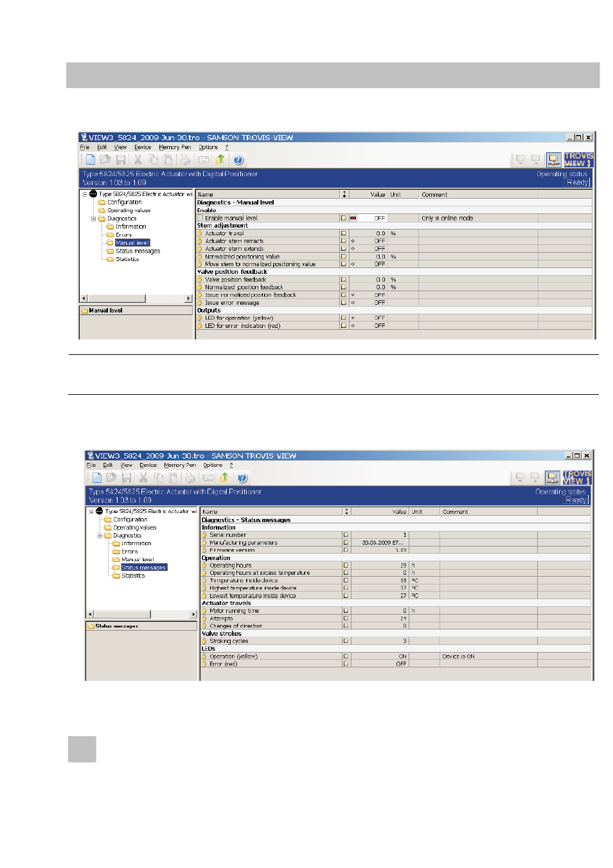Viewport: 613px width, 868px height.
Task: Click Help question mark icon in Status messages window
Action: [242, 478]
